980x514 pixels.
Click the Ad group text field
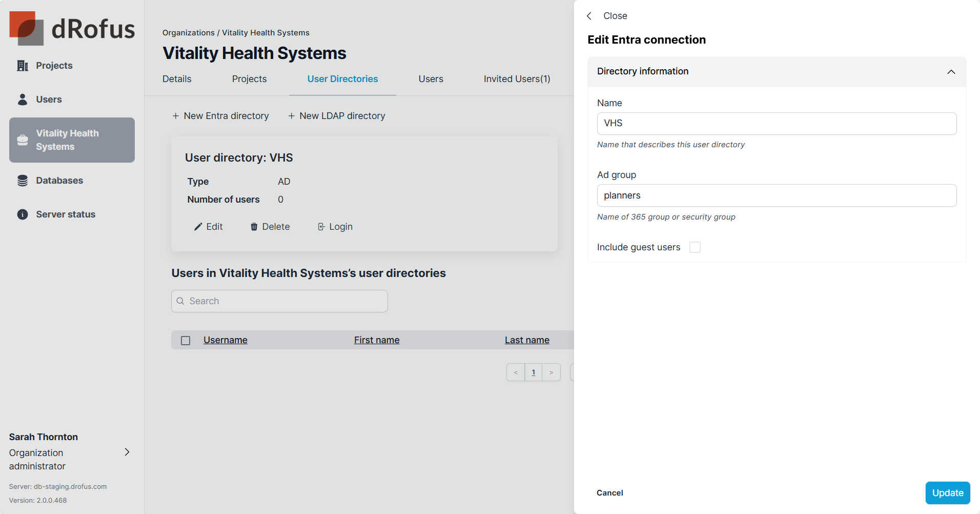point(776,195)
